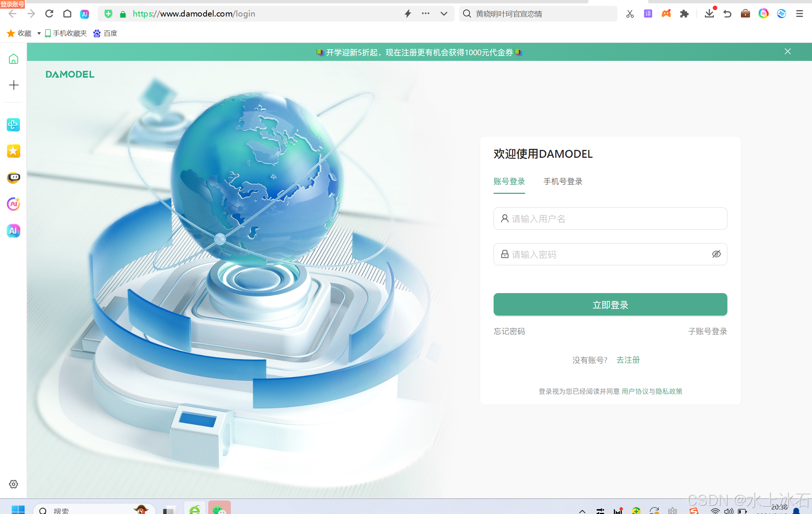Switch to the 手机号登录 tab

click(563, 181)
